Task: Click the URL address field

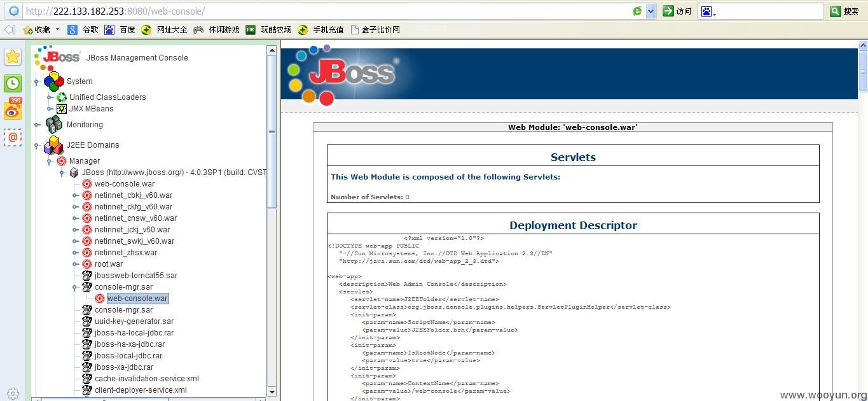Action: (x=327, y=11)
